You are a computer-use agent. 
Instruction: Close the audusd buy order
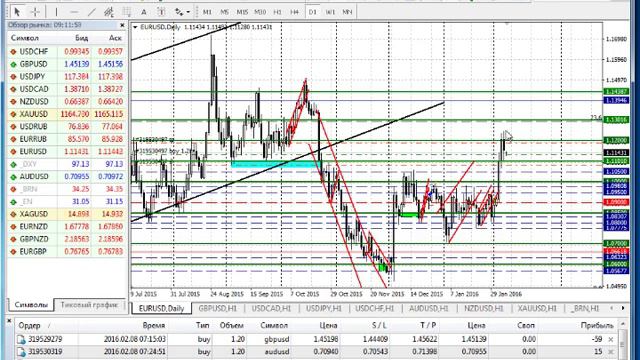click(611, 351)
